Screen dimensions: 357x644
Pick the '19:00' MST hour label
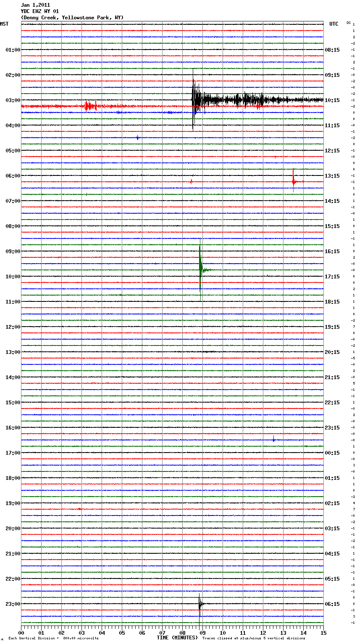click(13, 503)
